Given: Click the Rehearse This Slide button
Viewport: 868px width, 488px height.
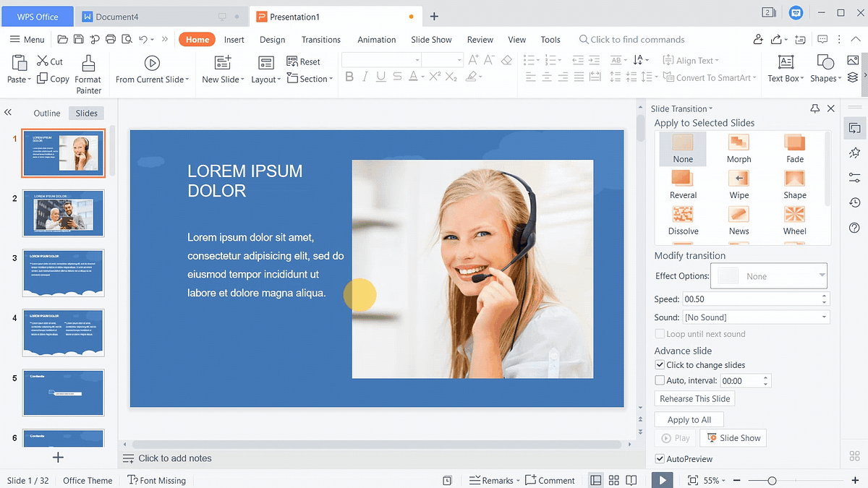Looking at the screenshot, I should (x=695, y=398).
